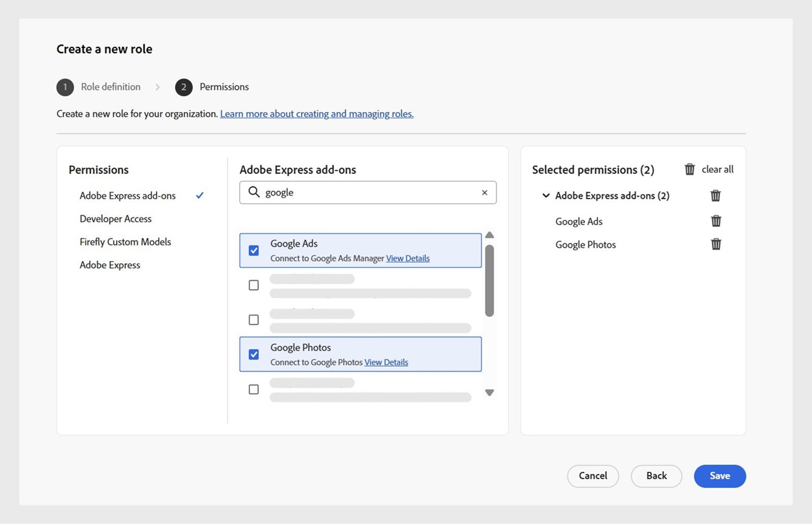Collapse the Adobe Express add-ons (2) group
The image size is (812, 524).
546,195
